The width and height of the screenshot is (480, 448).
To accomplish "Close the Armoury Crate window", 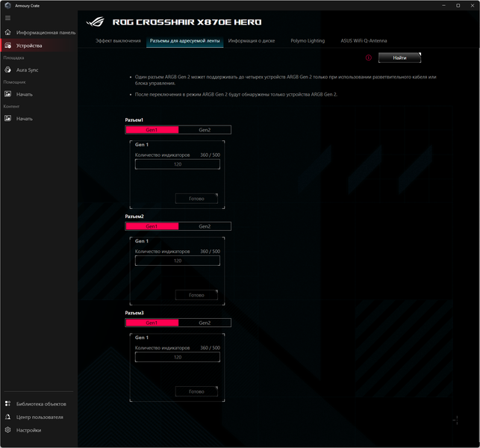I will click(x=473, y=5).
